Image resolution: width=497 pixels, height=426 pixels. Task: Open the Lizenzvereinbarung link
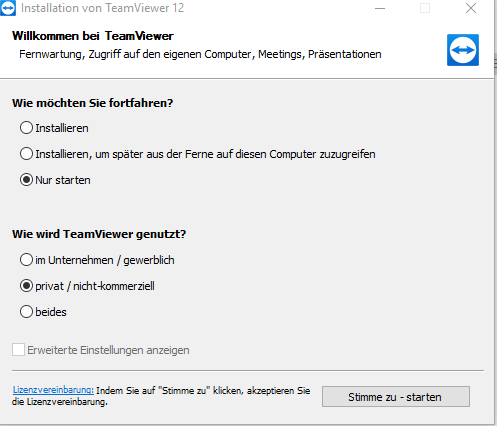point(53,390)
